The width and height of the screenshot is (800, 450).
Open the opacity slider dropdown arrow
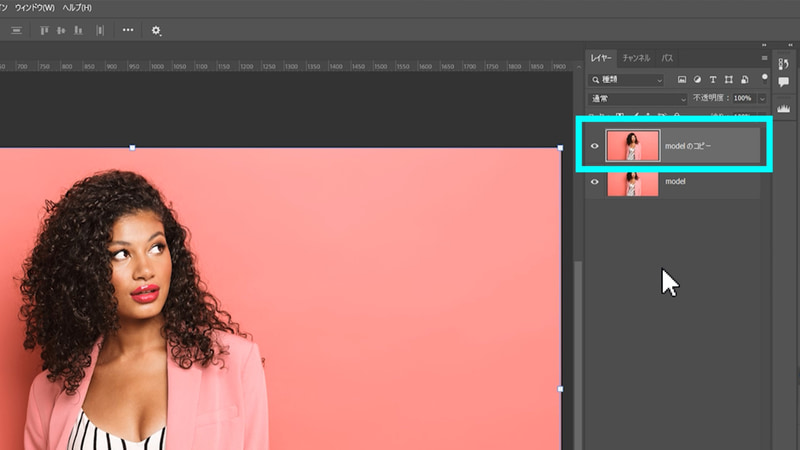(762, 98)
